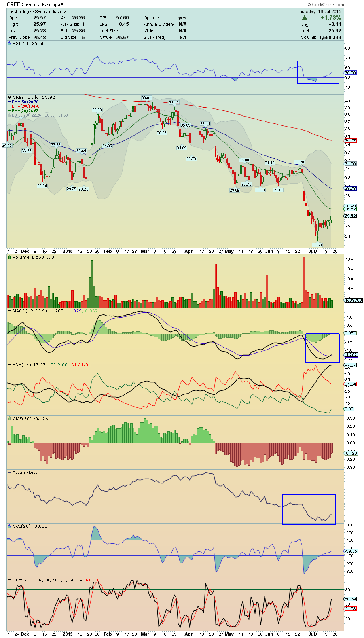Screen dimensions: 364x638
Task: Click the P/E value 57.60
Action: point(123,18)
